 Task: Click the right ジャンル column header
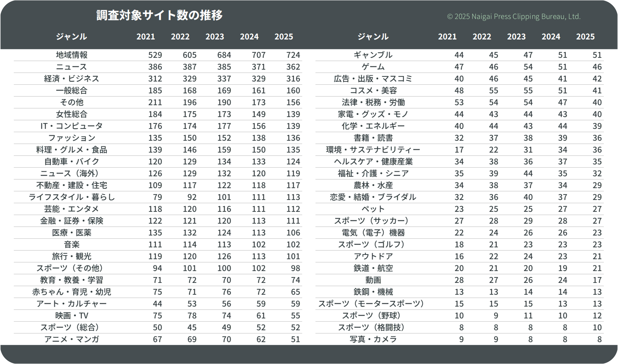tap(373, 37)
